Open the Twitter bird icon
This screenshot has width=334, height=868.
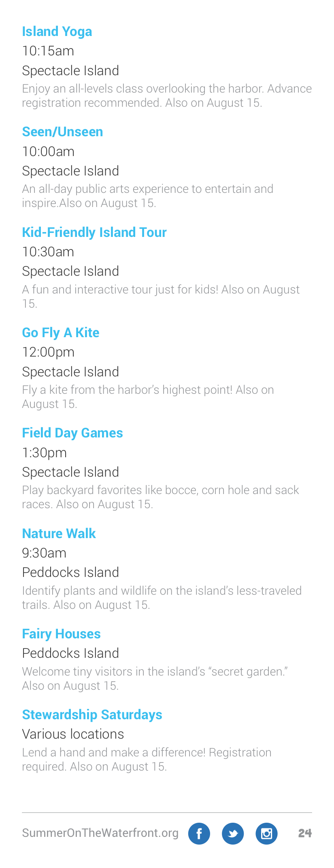[x=233, y=833]
